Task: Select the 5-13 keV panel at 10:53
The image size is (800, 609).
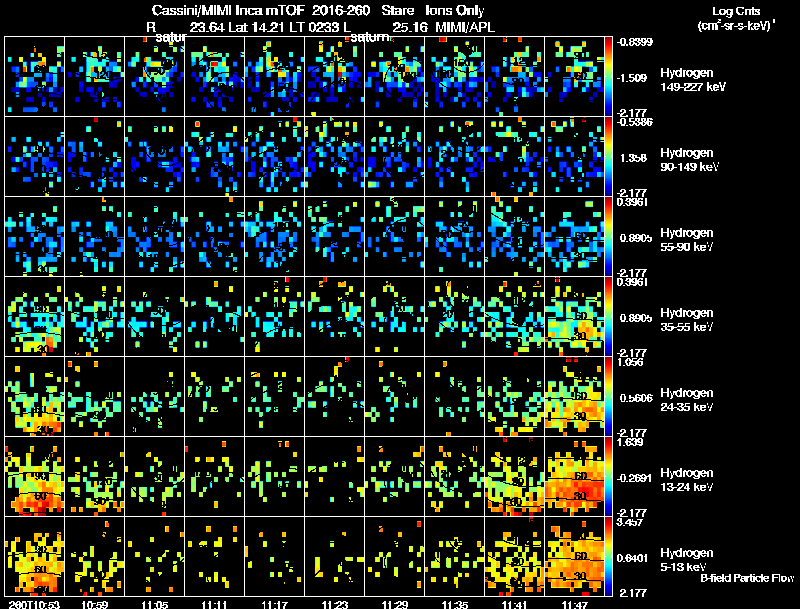Action: click(35, 556)
